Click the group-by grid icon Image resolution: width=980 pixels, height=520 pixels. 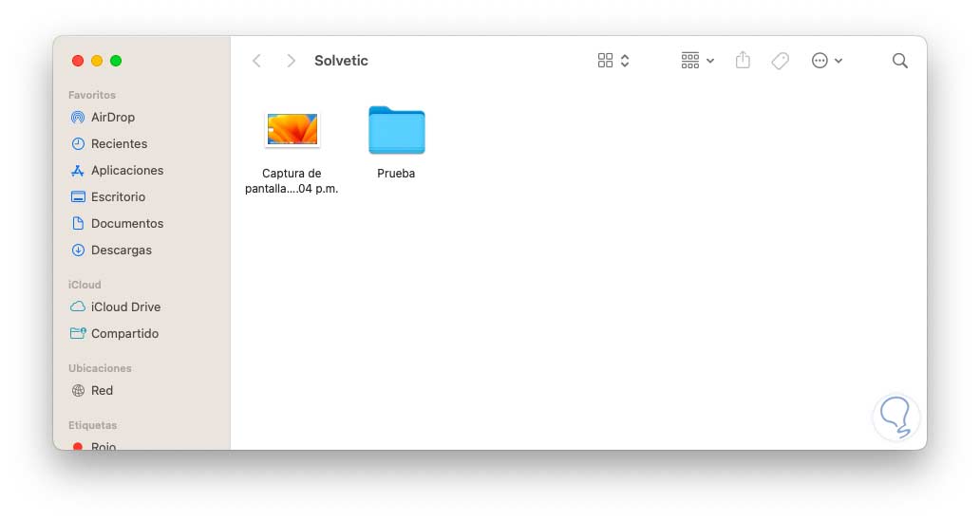(x=690, y=61)
